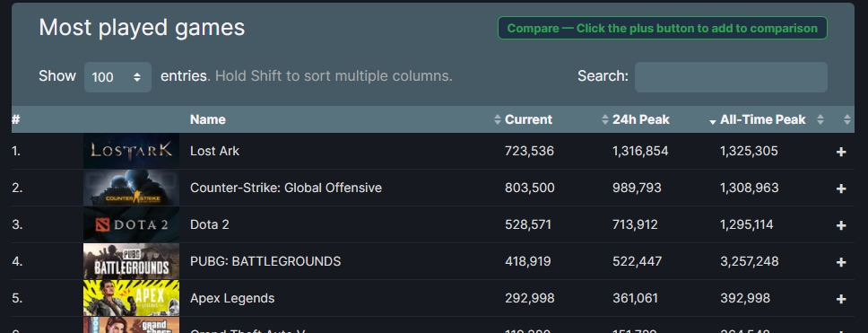
Task: Open the Lost Ark game thumbnail
Action: tap(131, 151)
